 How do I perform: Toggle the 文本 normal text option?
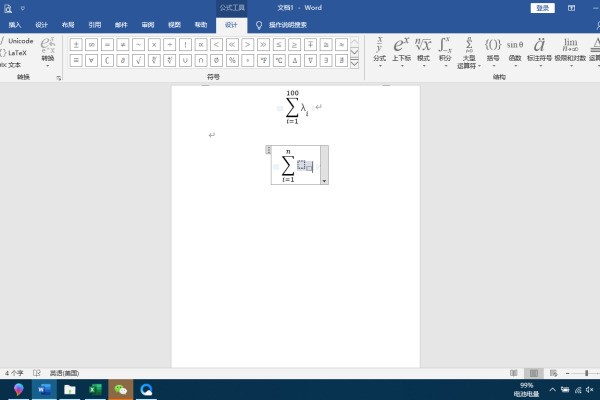pyautogui.click(x=16, y=65)
